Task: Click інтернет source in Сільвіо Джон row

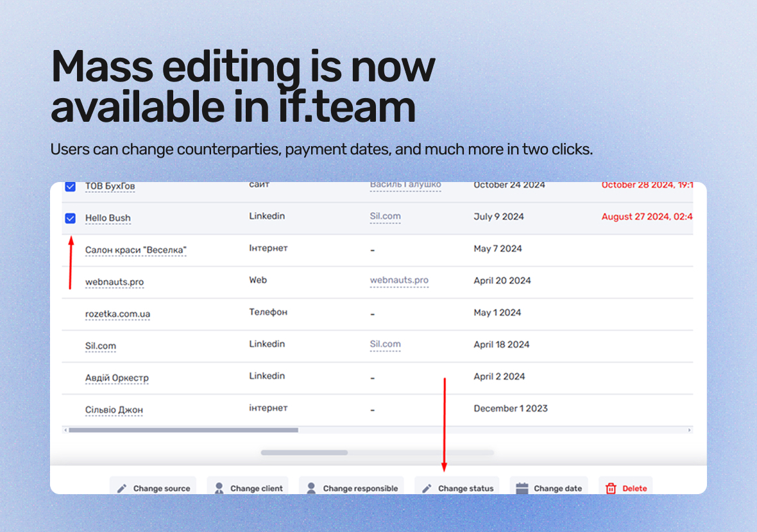Action: click(x=268, y=408)
